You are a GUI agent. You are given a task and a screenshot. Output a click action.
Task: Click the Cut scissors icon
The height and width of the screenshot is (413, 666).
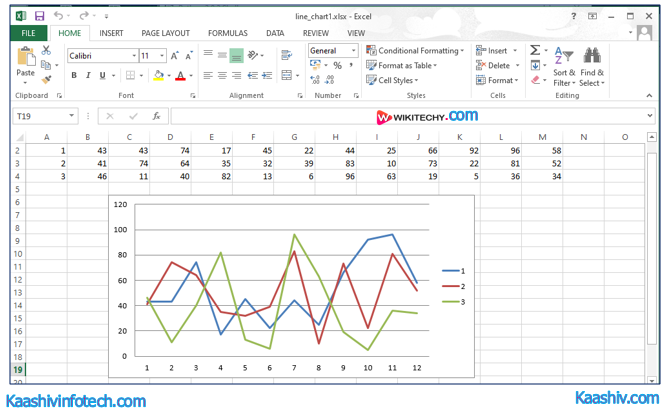tap(46, 51)
